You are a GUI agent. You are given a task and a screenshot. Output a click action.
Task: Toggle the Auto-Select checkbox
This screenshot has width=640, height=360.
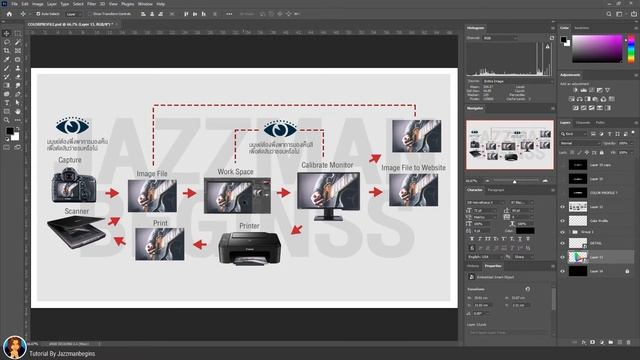pyautogui.click(x=38, y=14)
